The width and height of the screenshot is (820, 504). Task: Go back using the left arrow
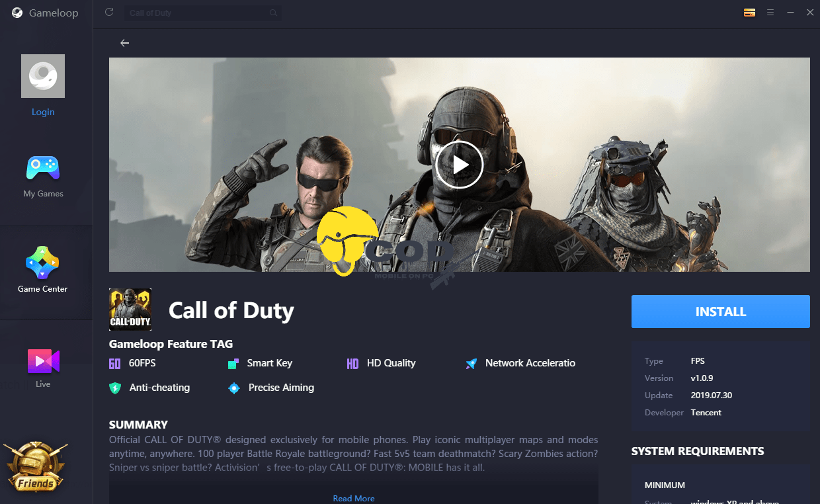[x=124, y=43]
